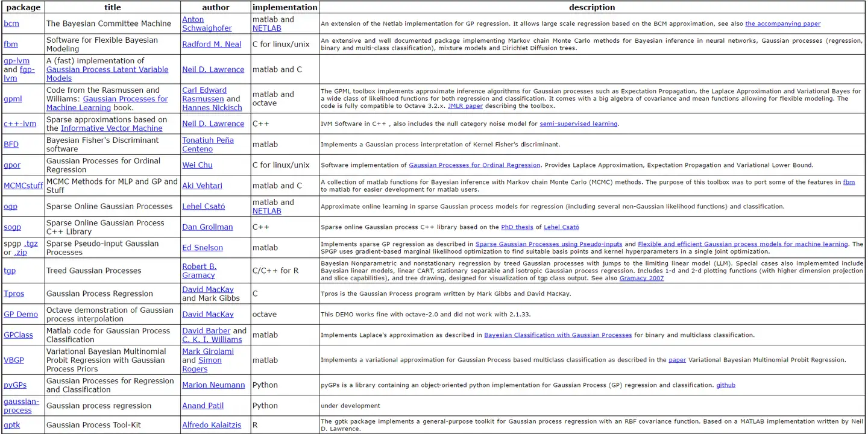Visit author Radford M. Neal's page
Image resolution: width=868 pixels, height=434 pixels.
[212, 44]
